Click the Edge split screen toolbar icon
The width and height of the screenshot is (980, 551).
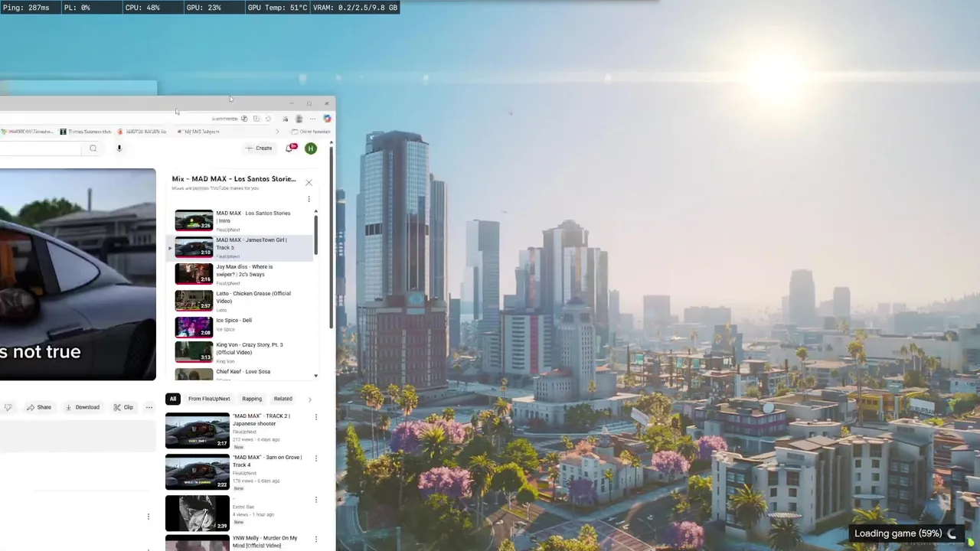pyautogui.click(x=256, y=119)
